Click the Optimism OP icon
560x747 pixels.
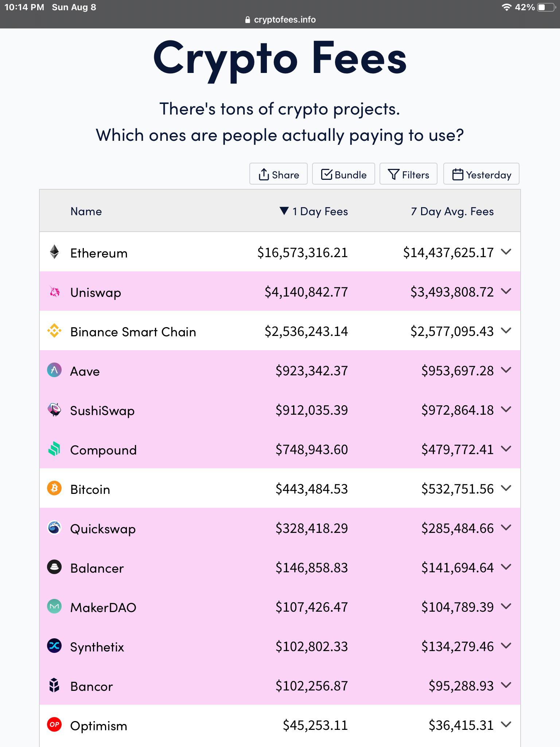[54, 725]
